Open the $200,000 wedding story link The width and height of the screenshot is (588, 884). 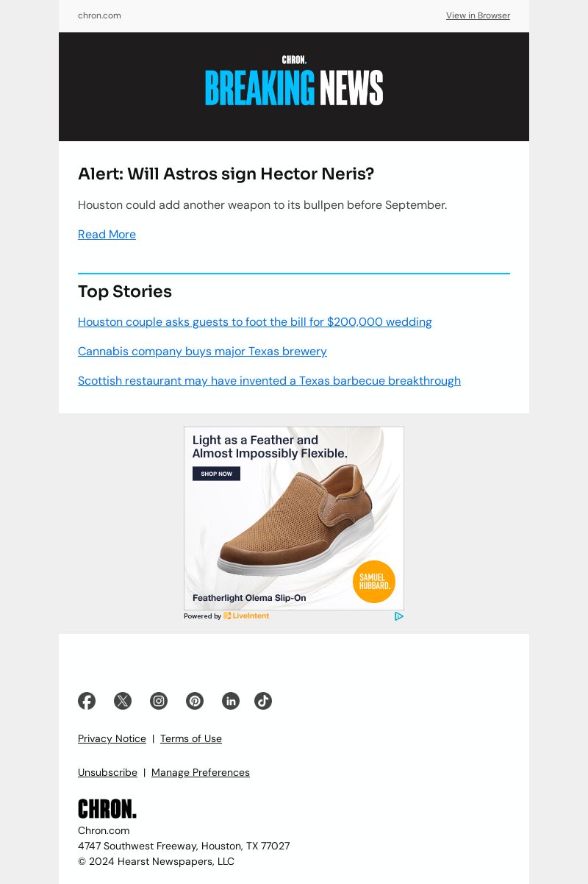coord(255,321)
